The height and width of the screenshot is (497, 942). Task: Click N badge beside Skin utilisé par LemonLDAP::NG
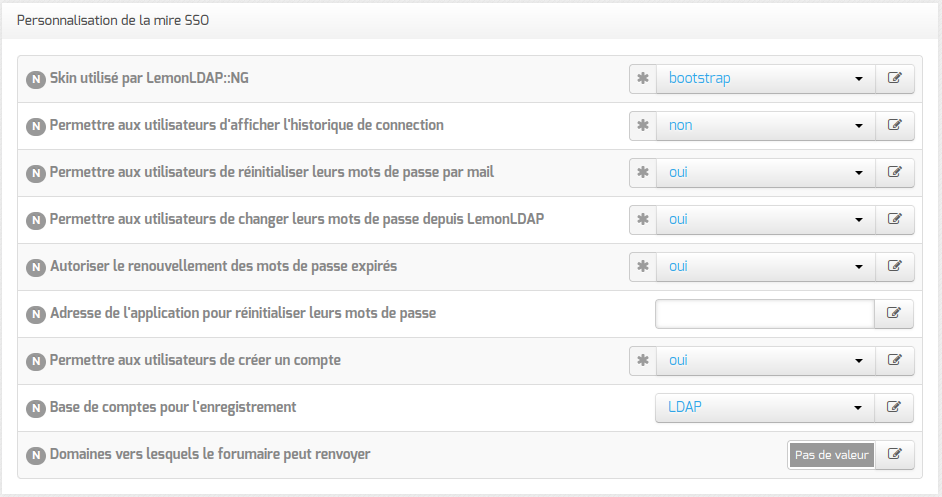click(x=36, y=79)
